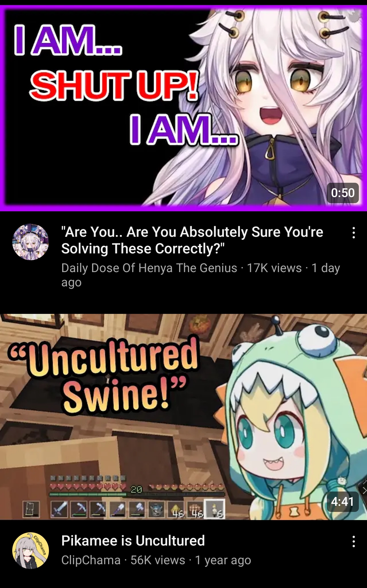The image size is (367, 588).
Task: Tap the ClipChama channel avatar
Action: pos(31,550)
